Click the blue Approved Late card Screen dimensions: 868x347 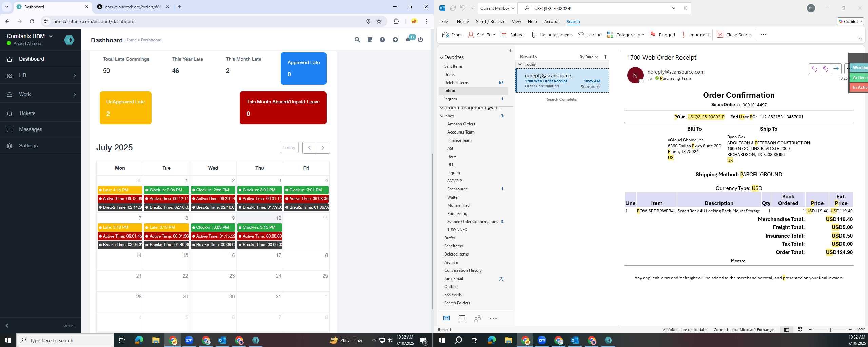click(x=303, y=68)
